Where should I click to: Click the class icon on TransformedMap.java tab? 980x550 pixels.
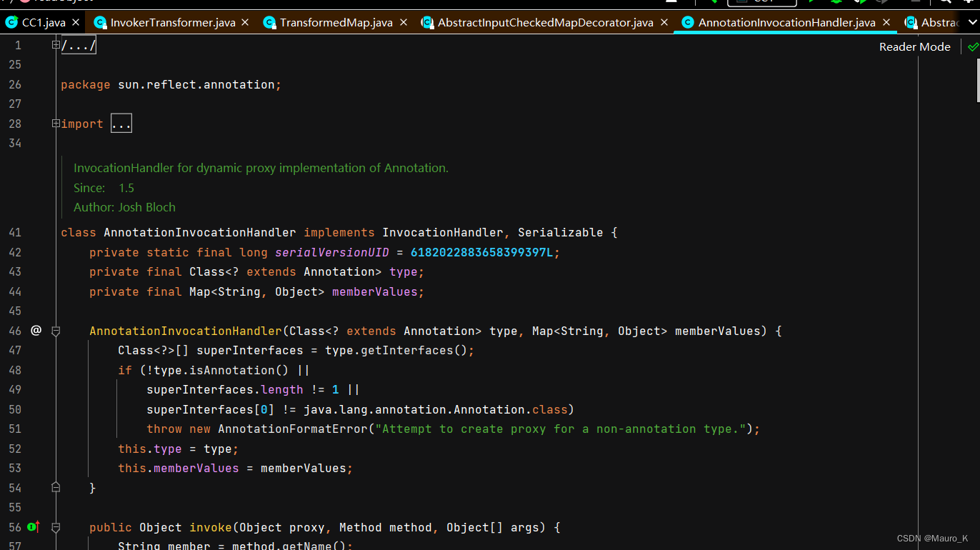tap(269, 23)
